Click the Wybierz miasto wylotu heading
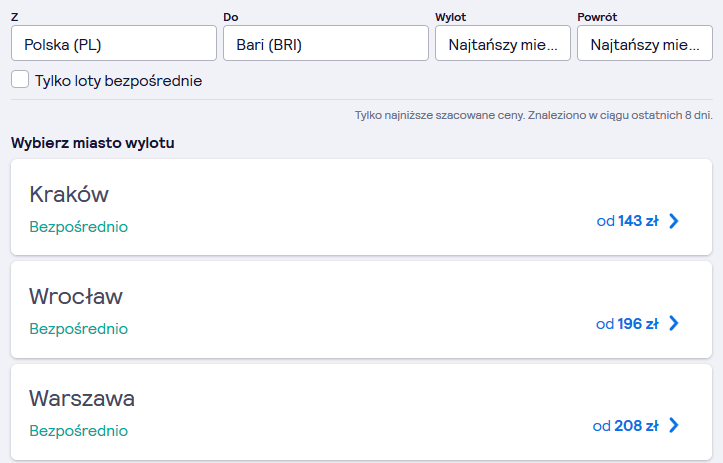Viewport: 723px width, 463px height. pyautogui.click(x=93, y=143)
